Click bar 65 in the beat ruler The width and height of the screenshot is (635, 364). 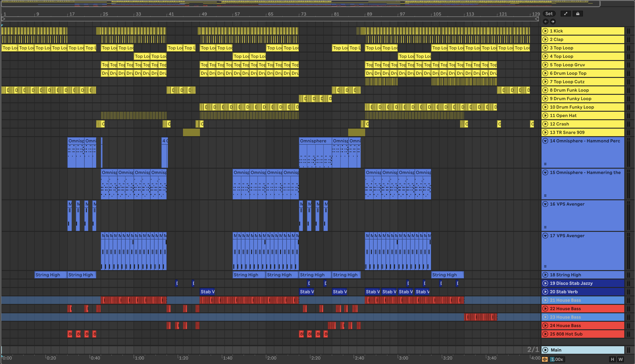[x=270, y=14]
